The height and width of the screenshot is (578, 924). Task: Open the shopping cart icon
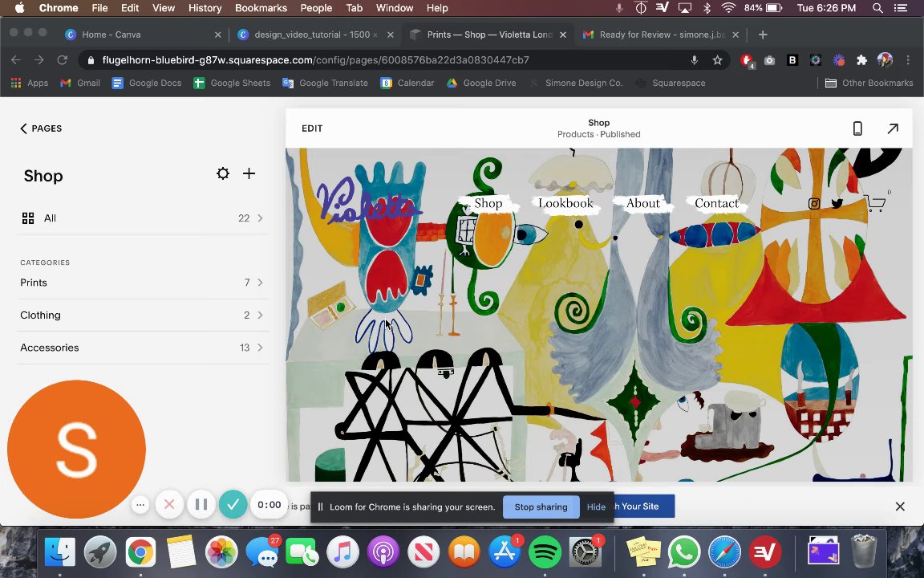pos(876,204)
